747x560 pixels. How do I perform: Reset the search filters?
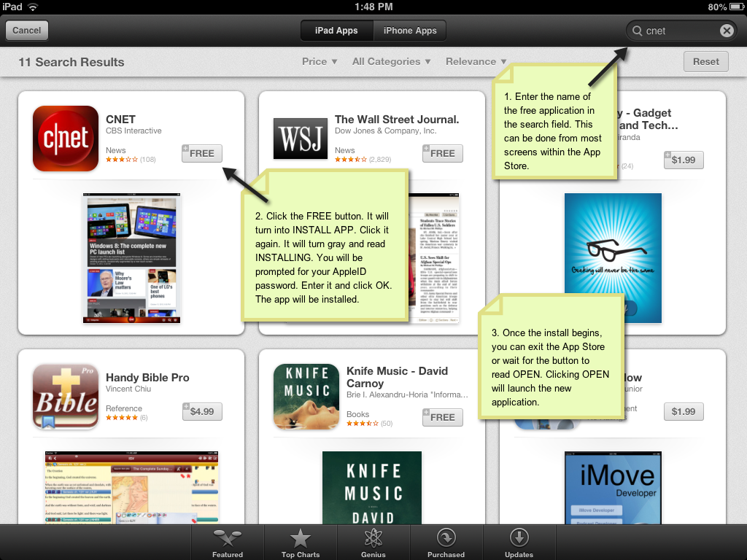[705, 62]
